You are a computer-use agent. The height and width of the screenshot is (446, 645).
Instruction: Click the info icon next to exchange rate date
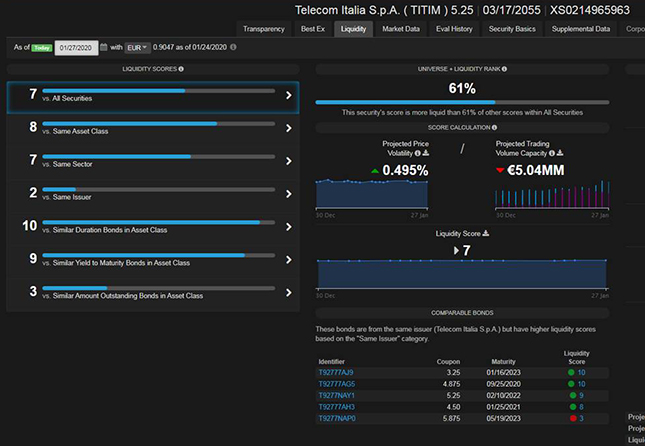click(233, 47)
